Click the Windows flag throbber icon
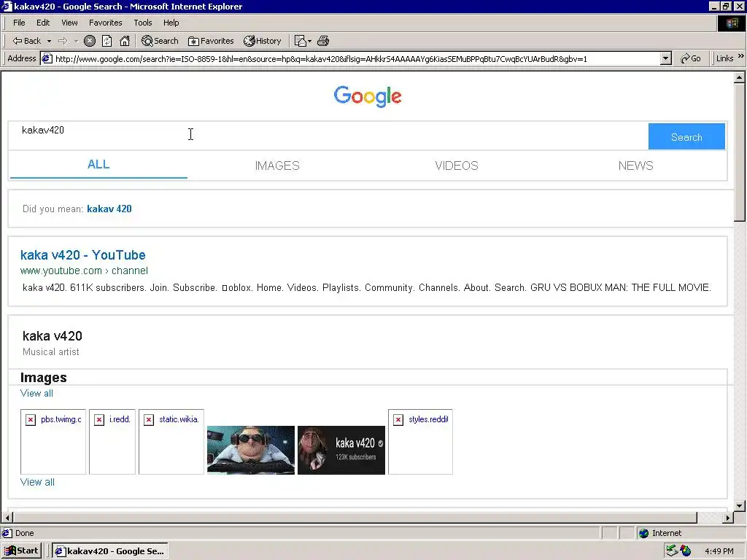747x560 pixels. [x=731, y=23]
